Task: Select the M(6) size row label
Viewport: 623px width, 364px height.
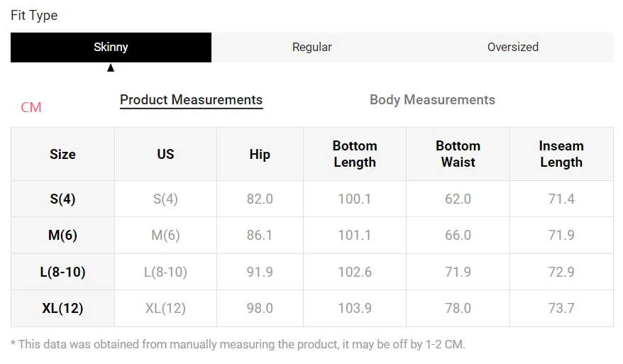Action: point(62,236)
